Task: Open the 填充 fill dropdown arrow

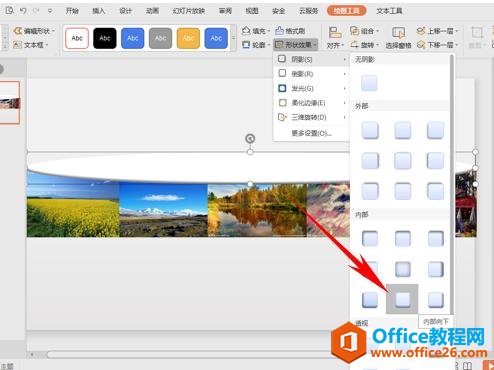Action: 269,31
